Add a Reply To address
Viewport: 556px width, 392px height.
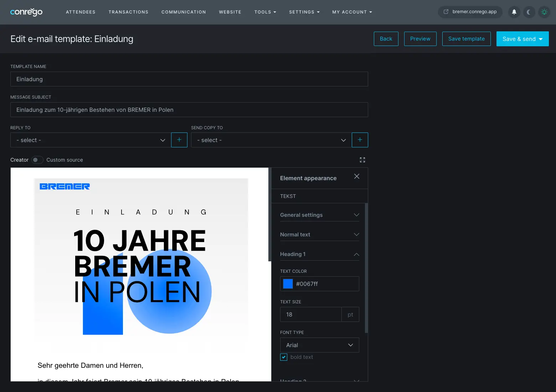click(179, 140)
